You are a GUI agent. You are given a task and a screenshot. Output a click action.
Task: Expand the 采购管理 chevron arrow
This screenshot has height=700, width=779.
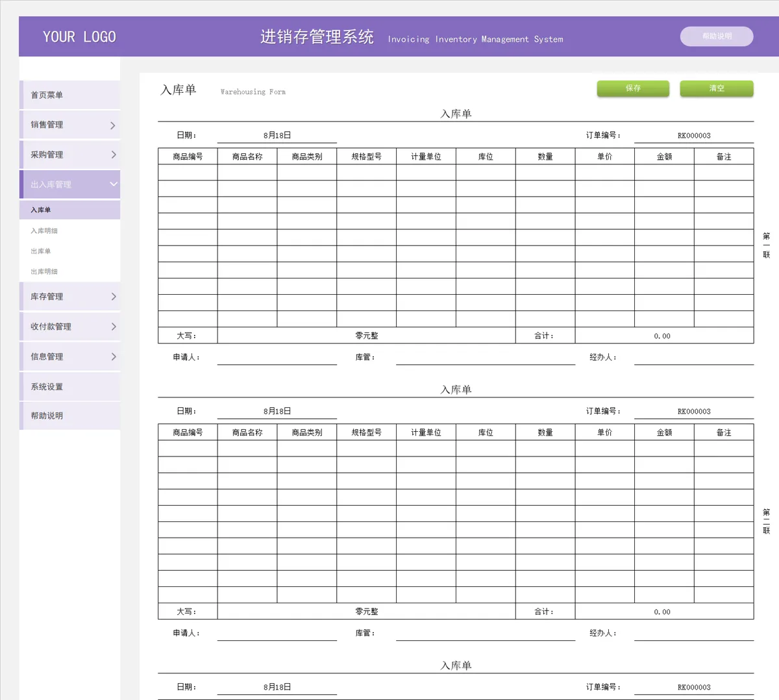114,155
